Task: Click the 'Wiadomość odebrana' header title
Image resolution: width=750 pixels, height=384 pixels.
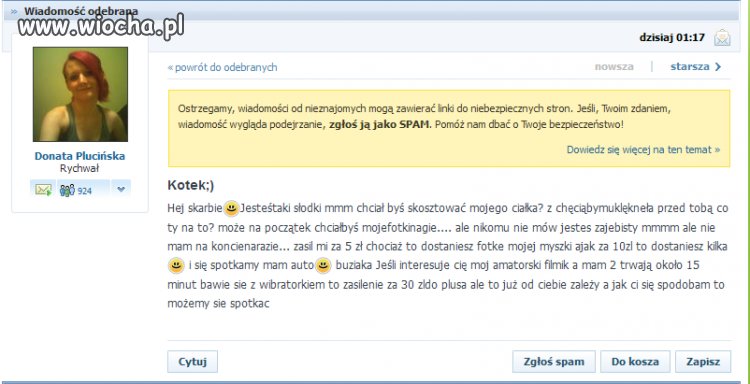Action: [81, 11]
